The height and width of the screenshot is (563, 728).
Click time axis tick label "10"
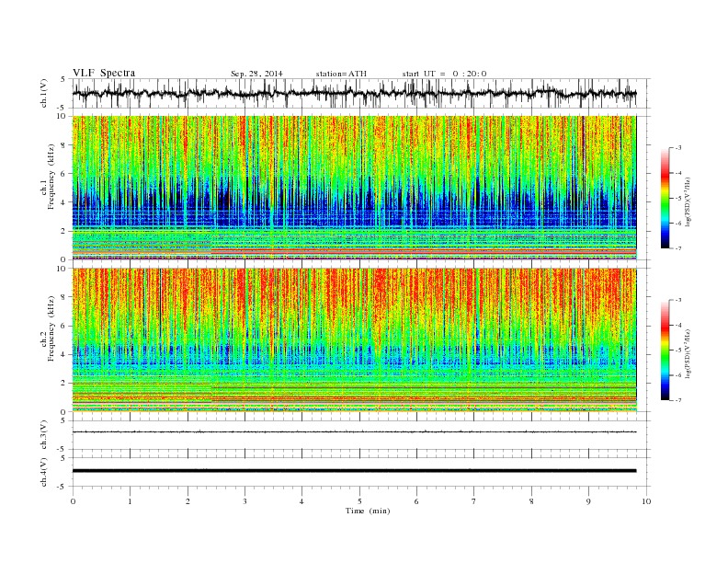coord(646,501)
